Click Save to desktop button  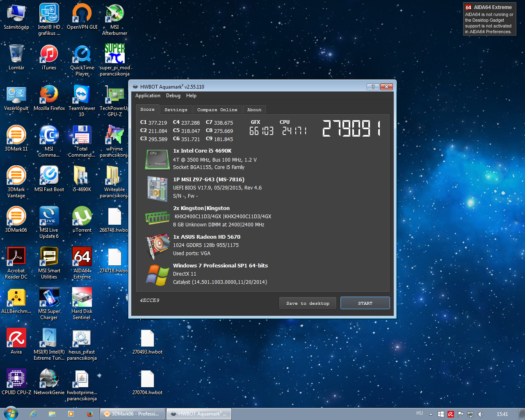308,303
